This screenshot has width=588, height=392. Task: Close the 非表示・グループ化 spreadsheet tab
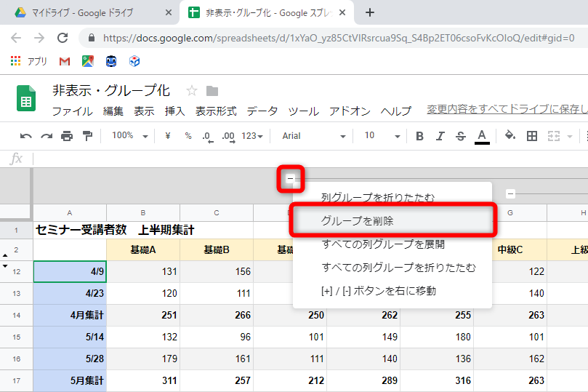tap(342, 12)
